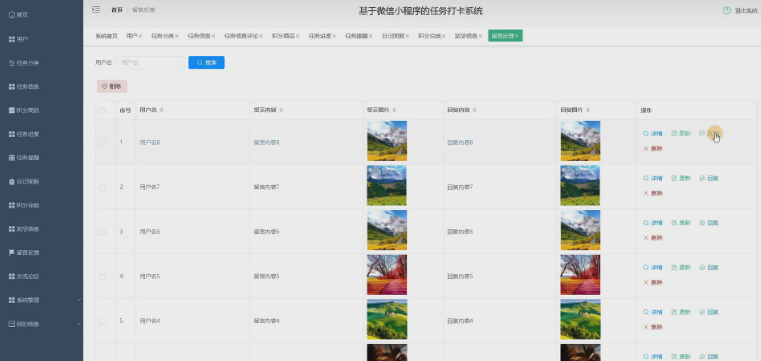The height and width of the screenshot is (361, 761).
Task: Switch to the 系统首页 tab
Action: [106, 36]
